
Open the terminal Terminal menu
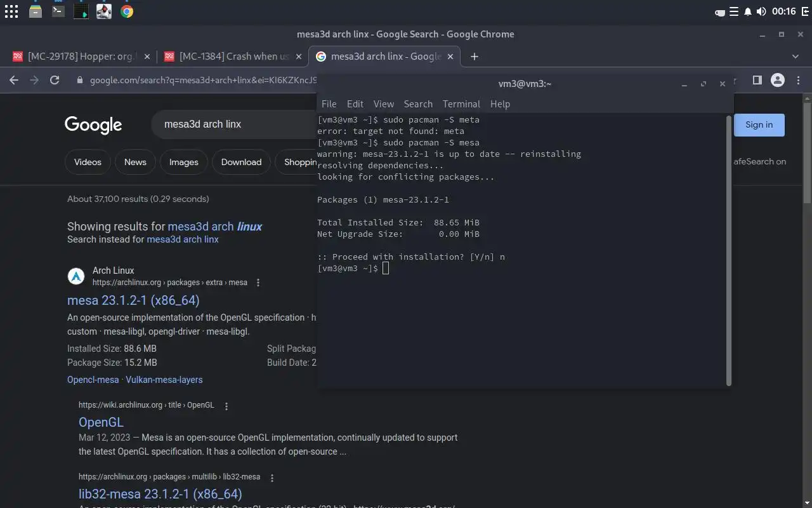pos(461,104)
